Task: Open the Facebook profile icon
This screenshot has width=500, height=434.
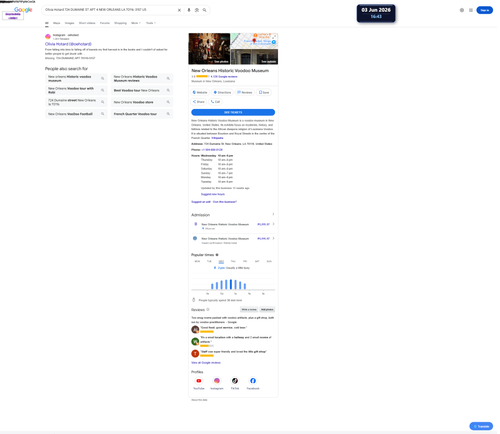Action: click(x=253, y=381)
